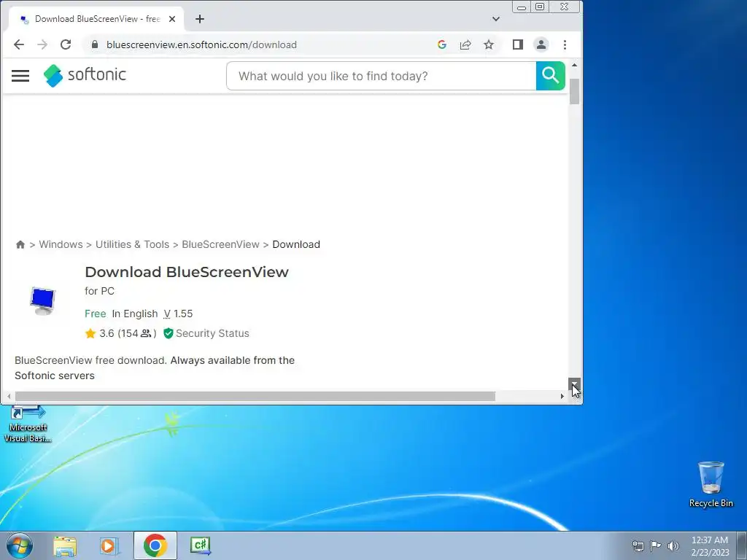Go back with the browser back arrow
The height and width of the screenshot is (560, 747).
(18, 44)
